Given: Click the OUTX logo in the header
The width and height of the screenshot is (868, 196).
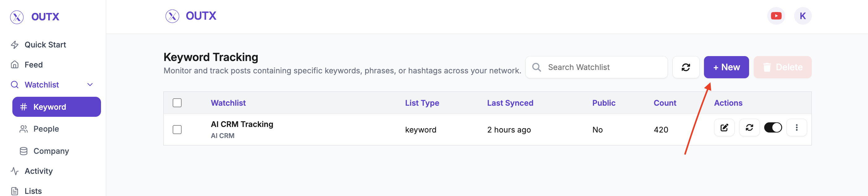Looking at the screenshot, I should point(191,16).
